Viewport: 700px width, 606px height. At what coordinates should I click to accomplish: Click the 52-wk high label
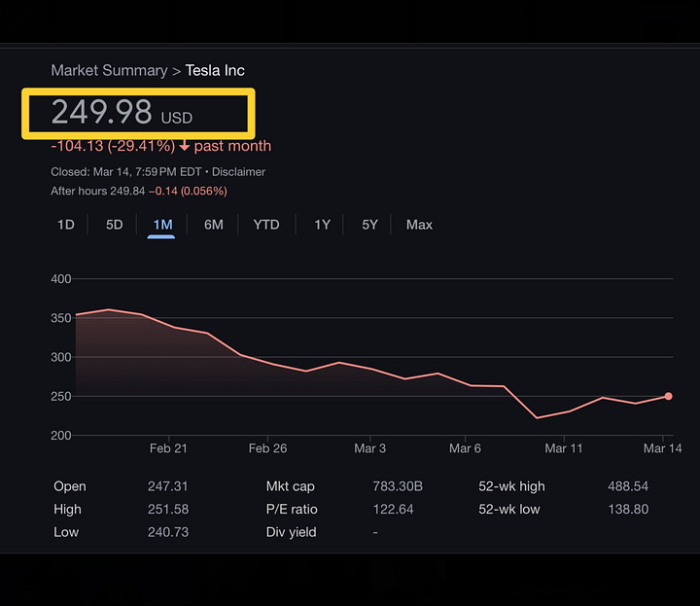click(511, 486)
